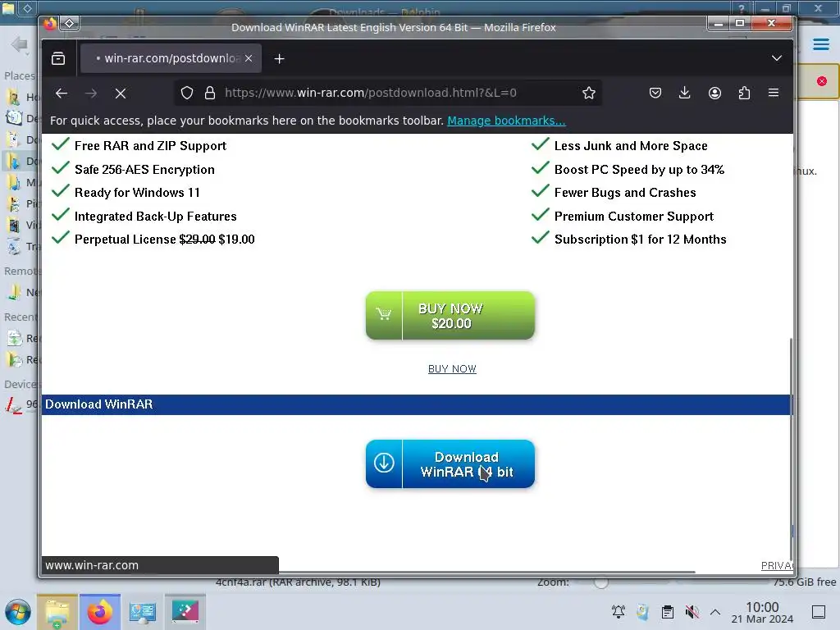The width and height of the screenshot is (840, 630).
Task: Click Download WinRAR 64 bit button
Action: (x=450, y=464)
